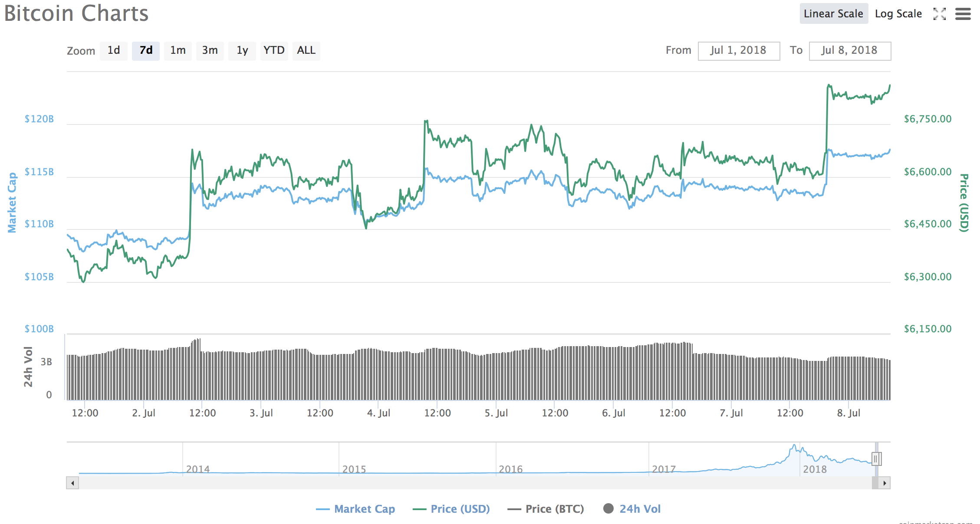Click the '4. Jul' x-axis label
This screenshot has height=524, width=980.
[x=379, y=413]
